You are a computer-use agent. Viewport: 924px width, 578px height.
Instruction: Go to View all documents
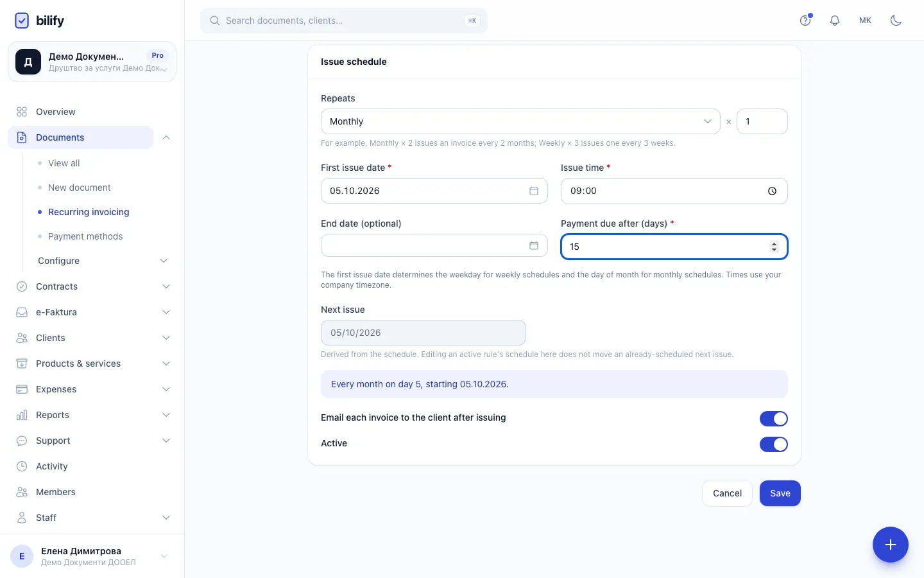click(x=64, y=163)
